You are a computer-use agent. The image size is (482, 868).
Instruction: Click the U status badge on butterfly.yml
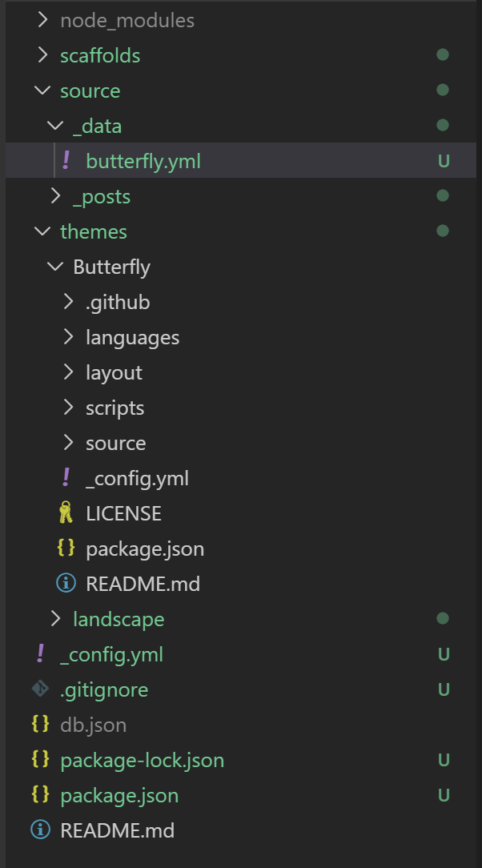443,161
